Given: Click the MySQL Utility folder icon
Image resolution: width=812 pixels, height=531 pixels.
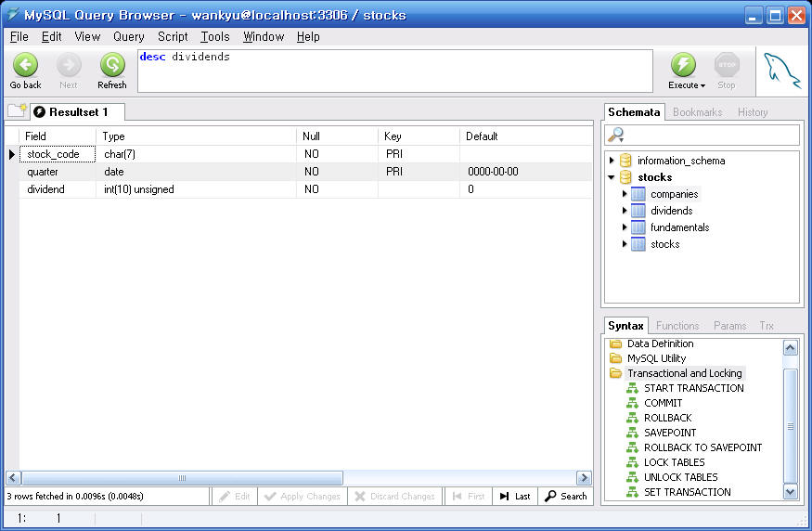Looking at the screenshot, I should pyautogui.click(x=616, y=358).
